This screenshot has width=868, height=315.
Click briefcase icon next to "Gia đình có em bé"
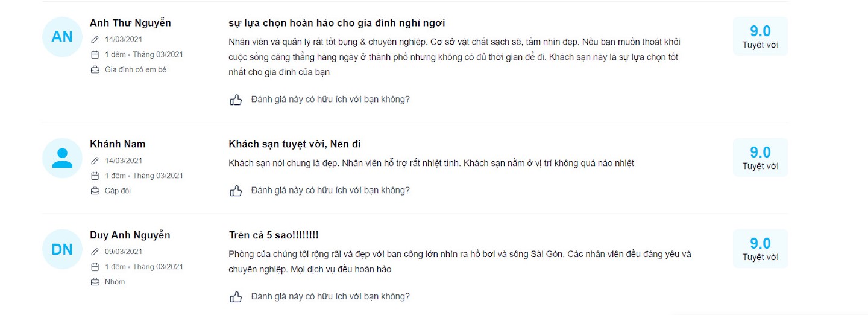(95, 69)
